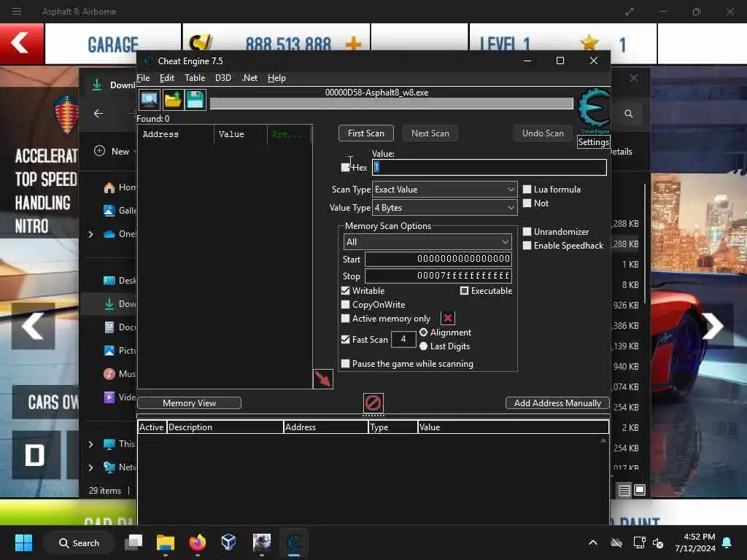Screen dimensions: 747x560
Task: Enable the Lua formula checkbox
Action: (x=527, y=189)
